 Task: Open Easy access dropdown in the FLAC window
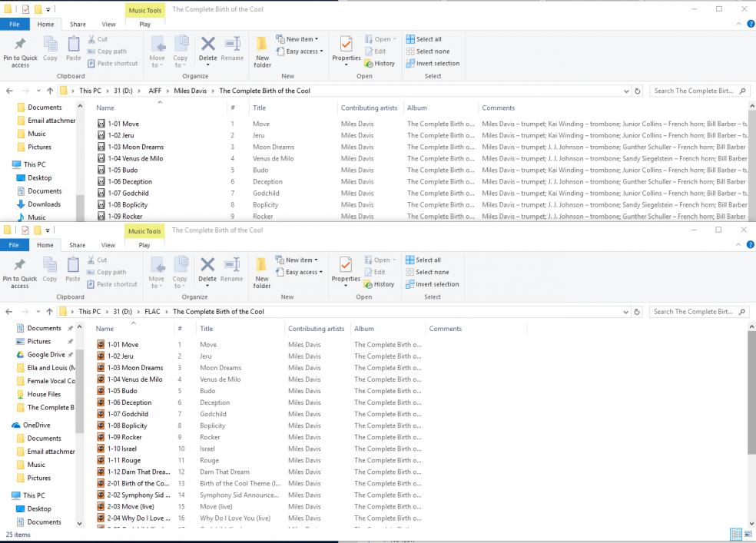point(304,272)
